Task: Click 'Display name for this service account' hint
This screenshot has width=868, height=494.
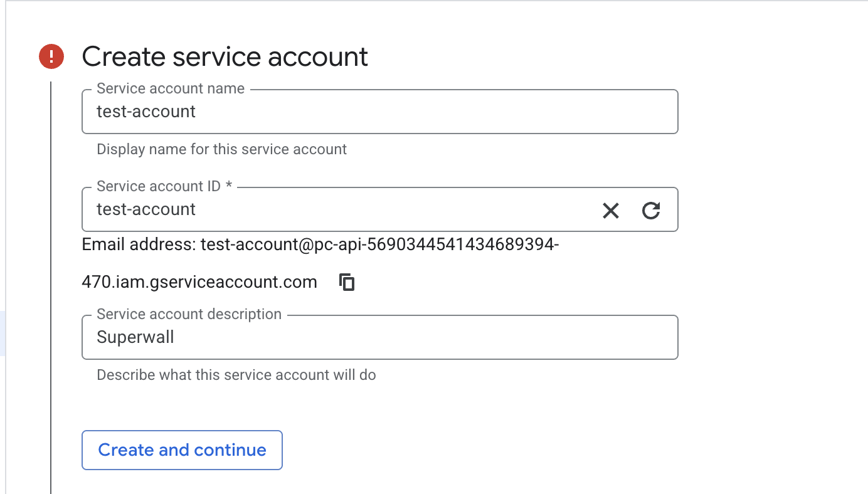Action: 221,149
